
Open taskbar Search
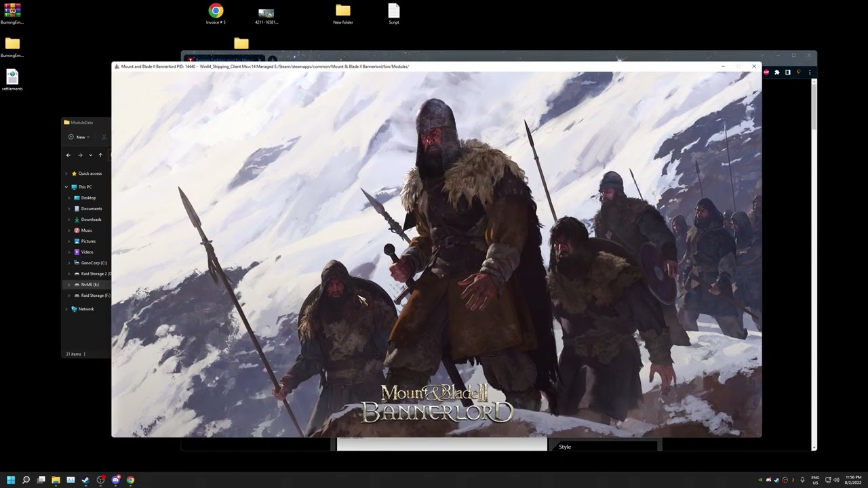[x=26, y=480]
